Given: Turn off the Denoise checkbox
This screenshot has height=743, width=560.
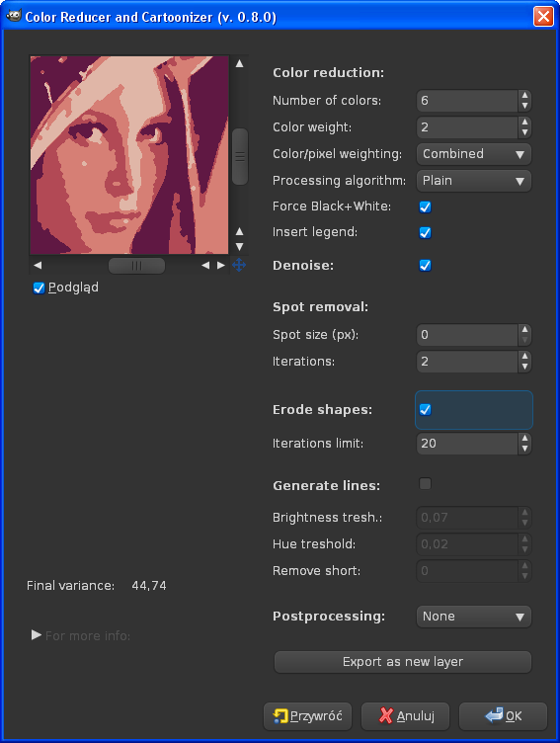Looking at the screenshot, I should (425, 266).
